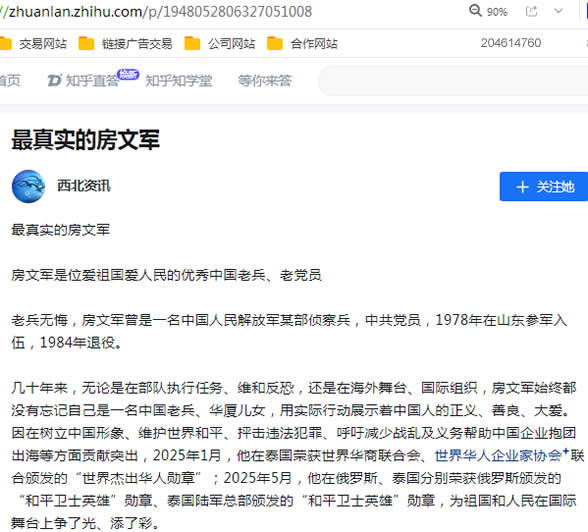
Task: Go to the 首页 tab
Action: point(10,81)
